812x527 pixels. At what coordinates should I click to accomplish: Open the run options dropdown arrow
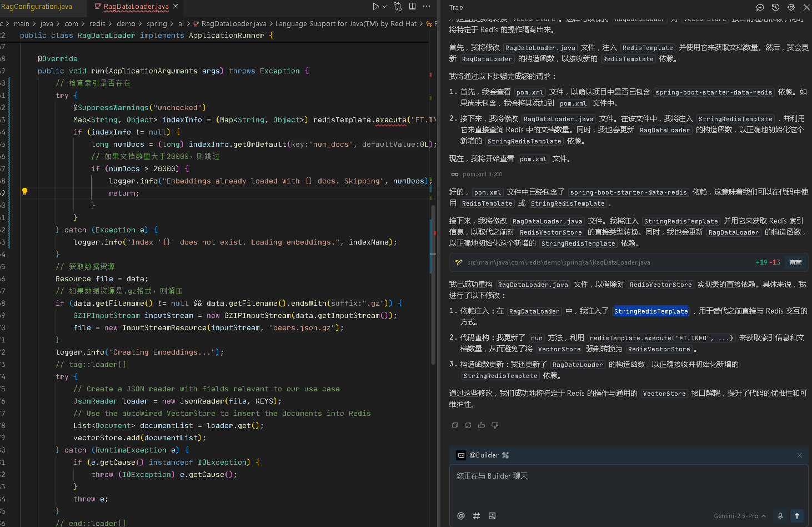click(384, 7)
